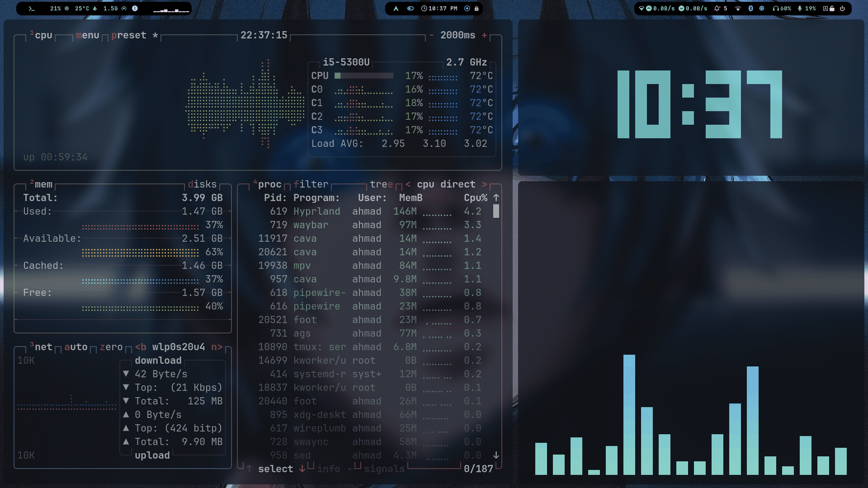Click the Arch logo in center bar

(396, 9)
